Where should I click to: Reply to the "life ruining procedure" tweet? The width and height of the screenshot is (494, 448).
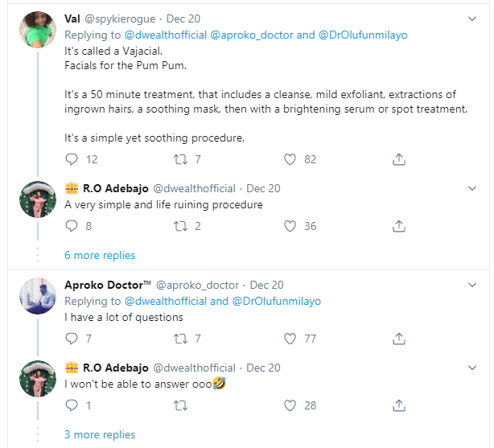(x=72, y=226)
